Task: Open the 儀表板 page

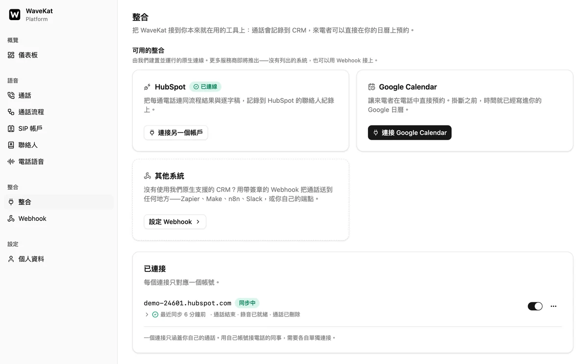Action: click(x=59, y=55)
